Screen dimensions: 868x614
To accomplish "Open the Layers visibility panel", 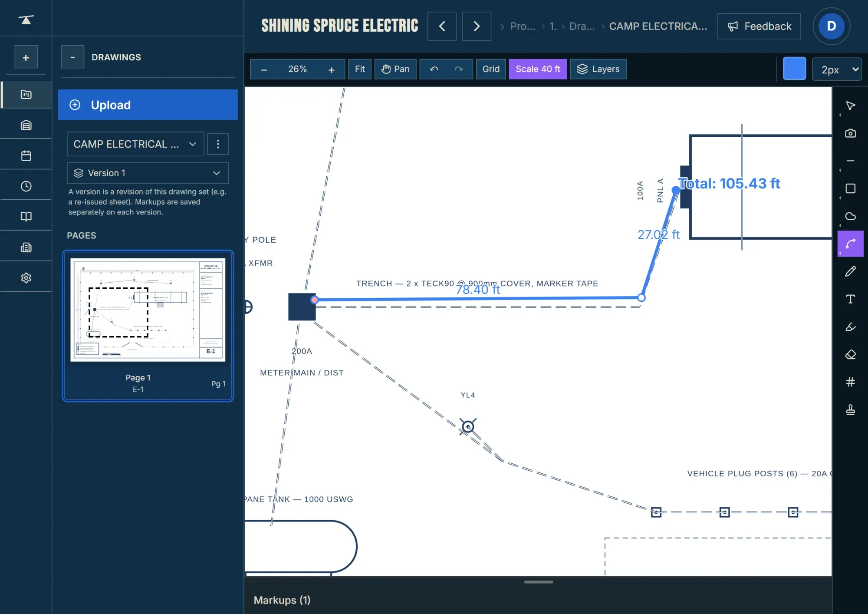I will coord(598,69).
